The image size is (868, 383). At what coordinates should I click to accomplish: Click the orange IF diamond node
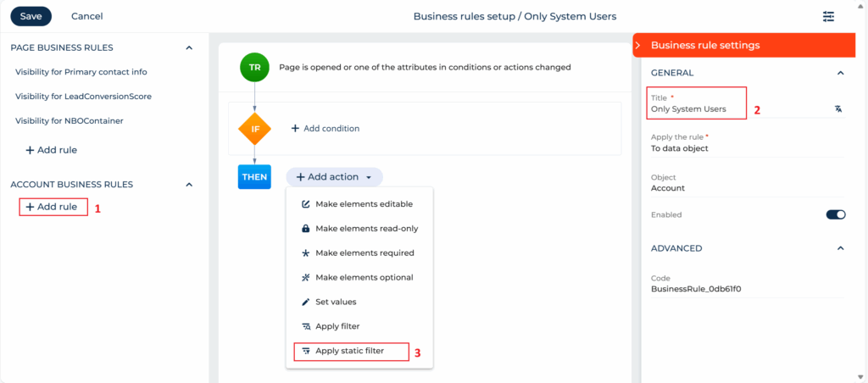[254, 129]
